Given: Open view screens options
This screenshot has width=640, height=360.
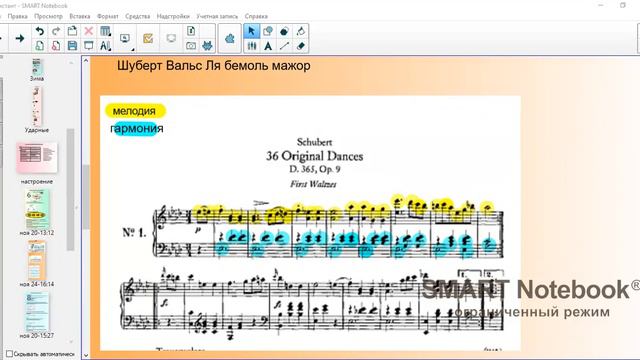Looking at the screenshot, I should pyautogui.click(x=126, y=39).
